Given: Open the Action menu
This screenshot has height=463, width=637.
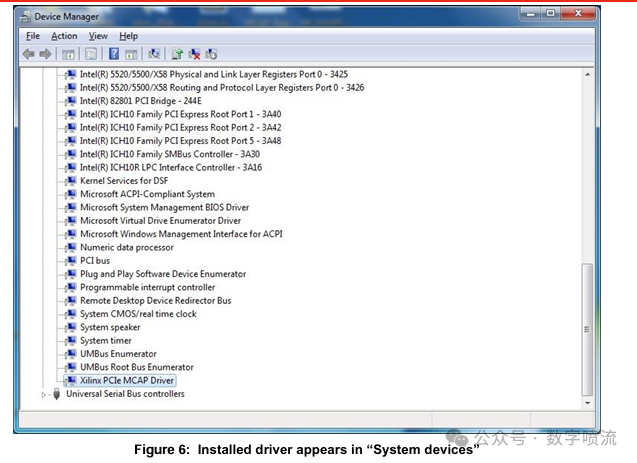Looking at the screenshot, I should coord(64,36).
